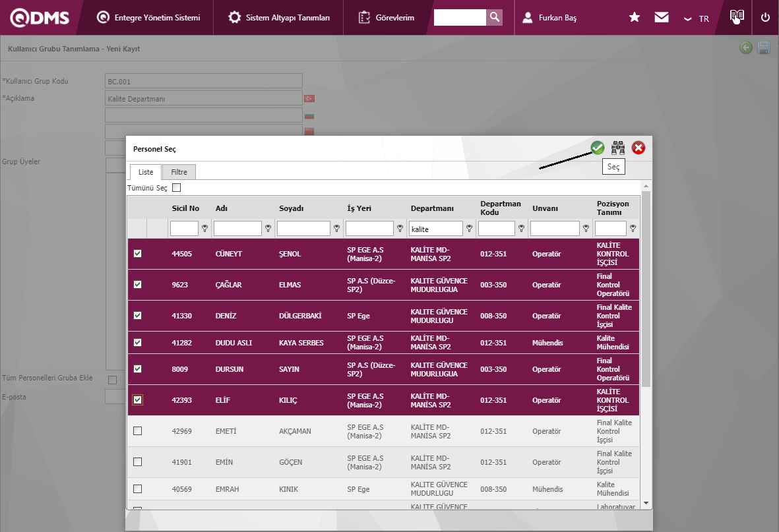This screenshot has height=532, width=779.
Task: Open favorites star icon in header
Action: pos(635,18)
